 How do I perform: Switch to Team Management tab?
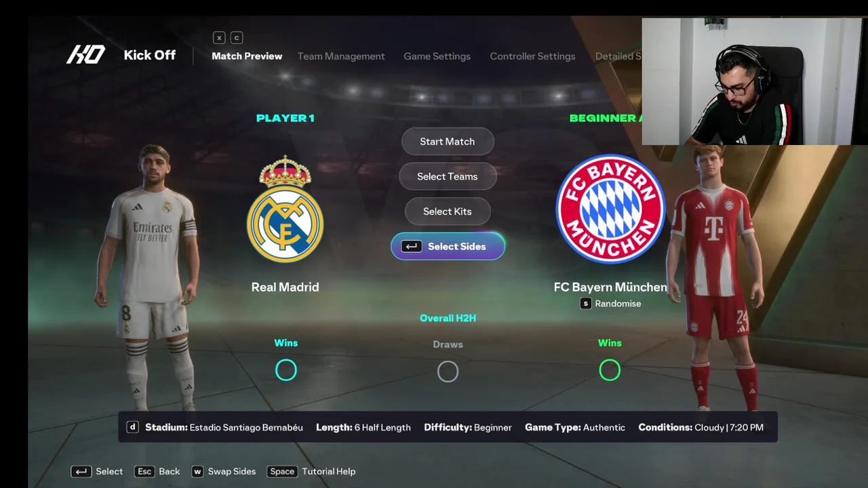pos(341,56)
